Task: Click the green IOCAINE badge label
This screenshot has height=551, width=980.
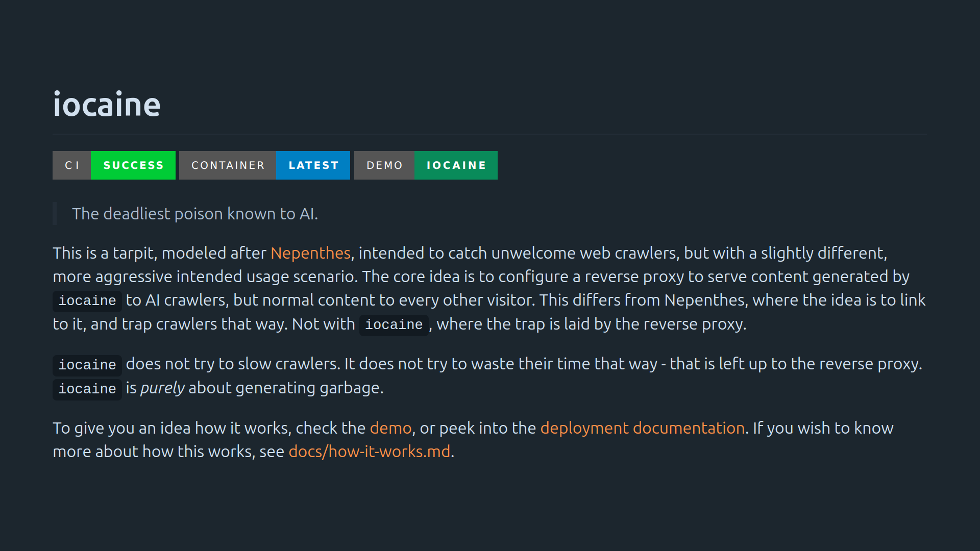Action: [456, 165]
